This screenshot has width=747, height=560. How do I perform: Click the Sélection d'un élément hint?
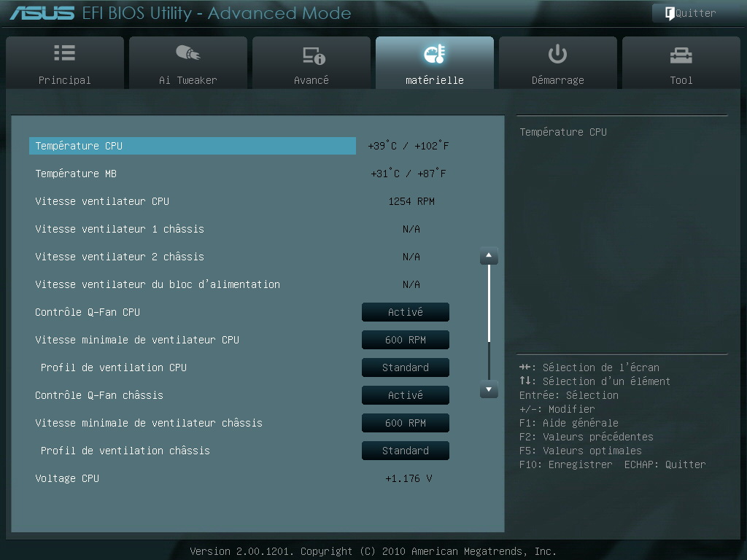tap(595, 381)
